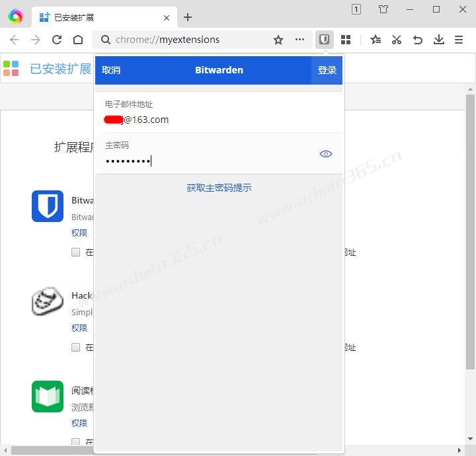The height and width of the screenshot is (456, 476).
Task: Open 权限 link under Hack extension
Action: [x=79, y=328]
